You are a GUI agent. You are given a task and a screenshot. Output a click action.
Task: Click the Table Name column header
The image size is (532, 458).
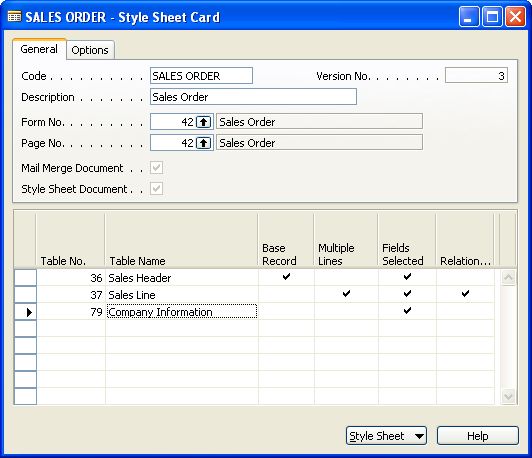point(182,240)
